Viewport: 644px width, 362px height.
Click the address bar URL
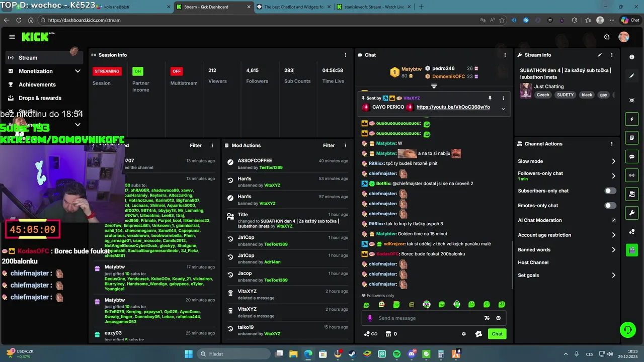tap(85, 20)
